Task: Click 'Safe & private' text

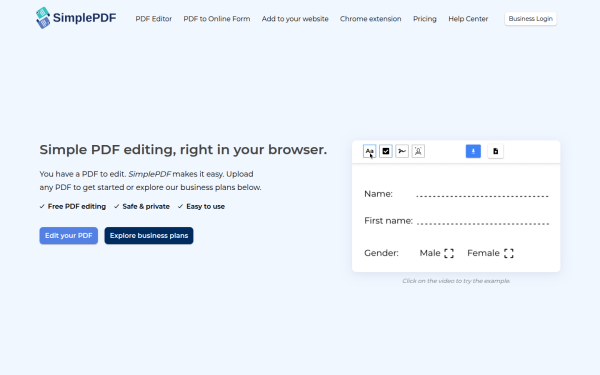Action: (146, 207)
